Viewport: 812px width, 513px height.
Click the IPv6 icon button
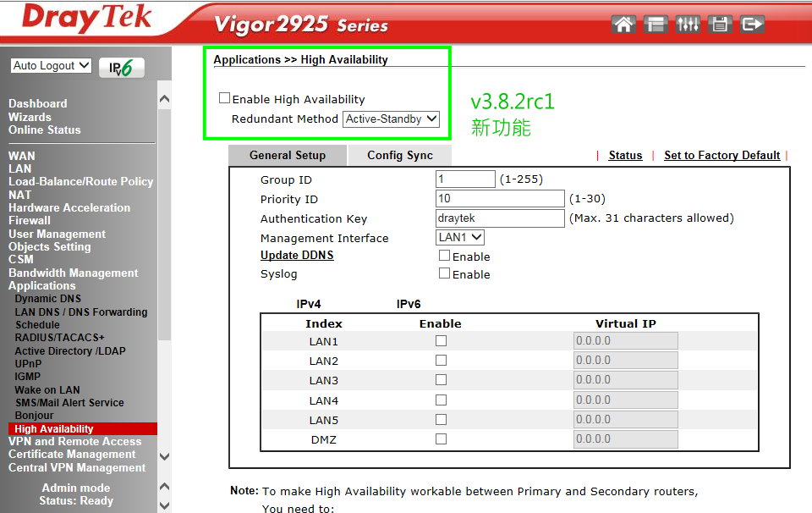point(121,68)
